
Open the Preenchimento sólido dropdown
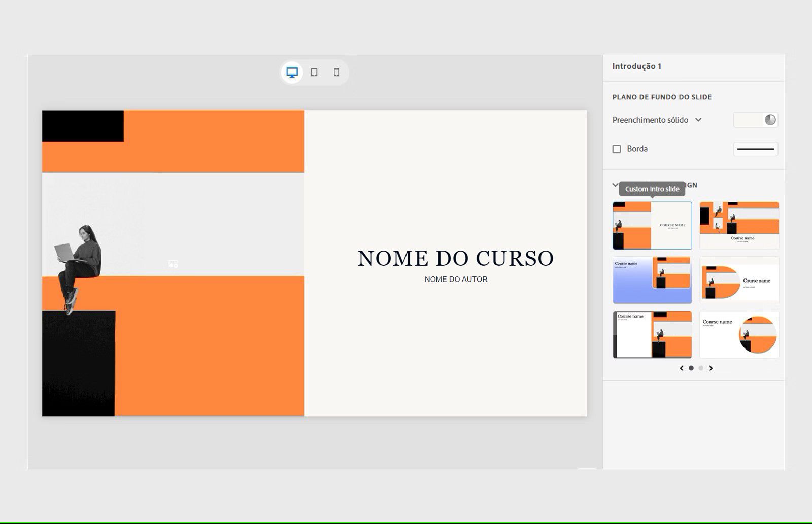coord(651,120)
